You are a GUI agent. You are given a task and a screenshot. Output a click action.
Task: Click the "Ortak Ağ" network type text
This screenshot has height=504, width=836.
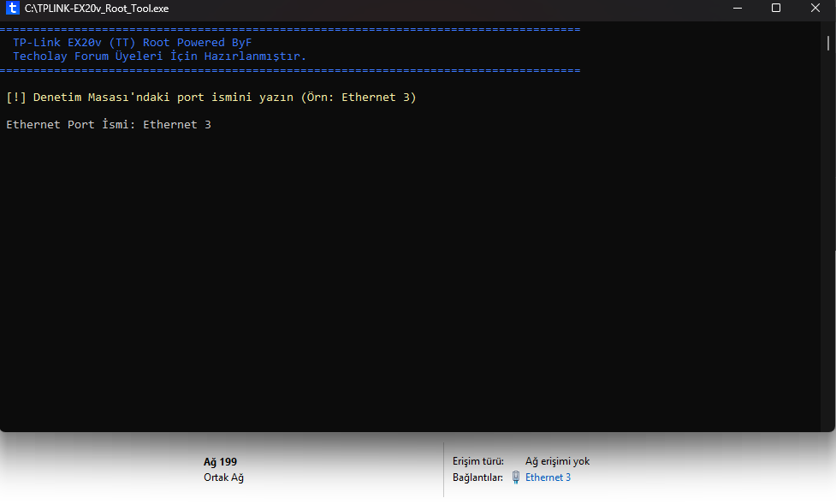[x=223, y=477]
